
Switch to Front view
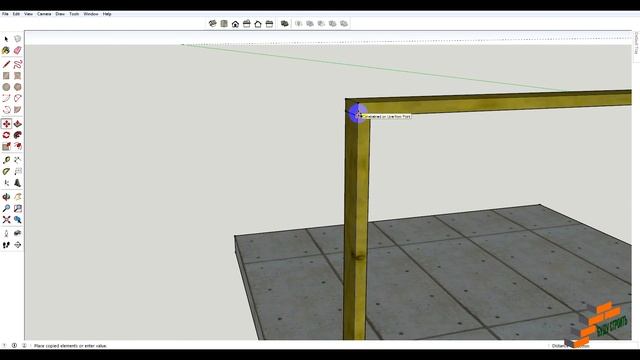(x=235, y=24)
